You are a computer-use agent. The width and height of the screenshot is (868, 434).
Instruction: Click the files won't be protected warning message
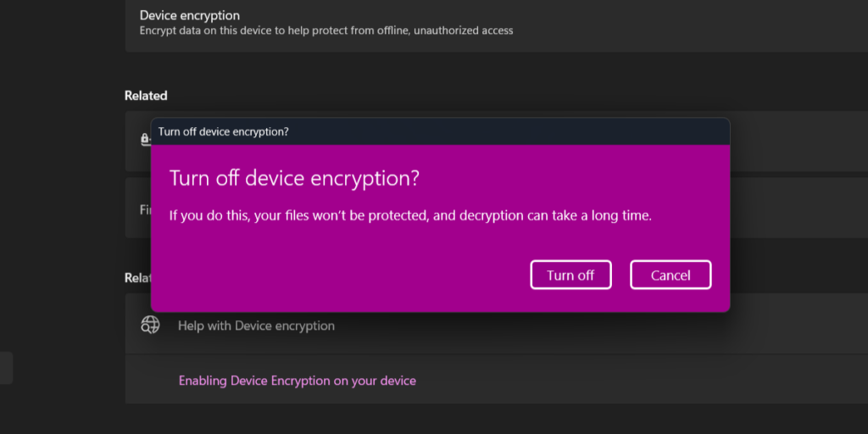tap(410, 215)
